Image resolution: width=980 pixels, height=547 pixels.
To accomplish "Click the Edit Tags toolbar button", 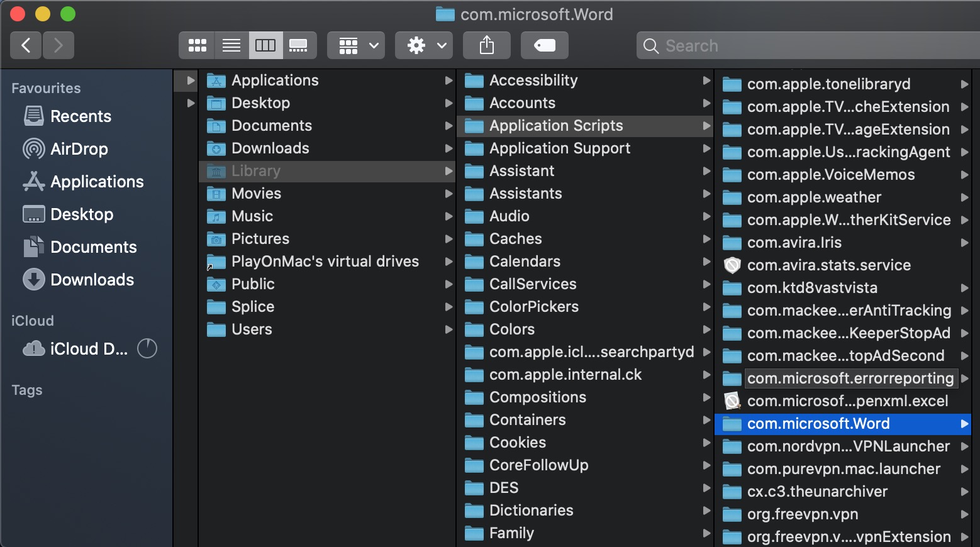I will point(545,45).
